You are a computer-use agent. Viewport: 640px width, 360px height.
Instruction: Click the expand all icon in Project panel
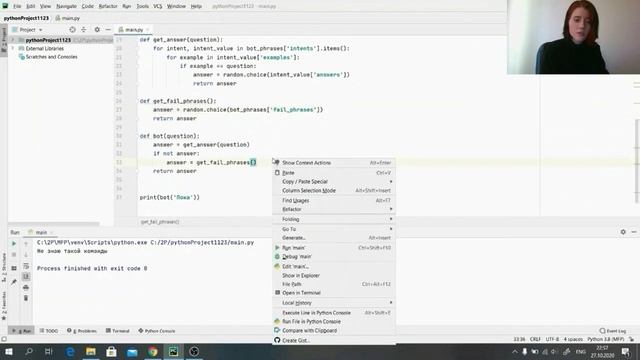click(x=84, y=30)
